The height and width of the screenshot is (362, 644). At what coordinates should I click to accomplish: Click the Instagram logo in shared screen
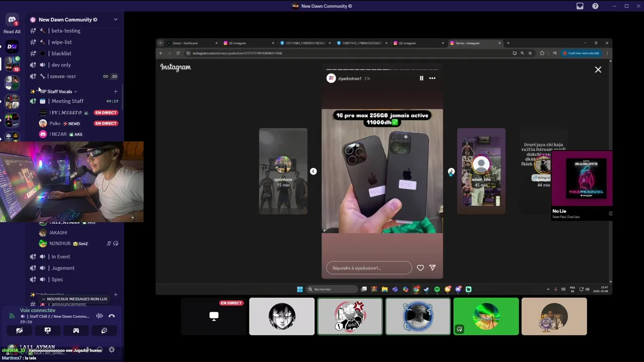[176, 67]
